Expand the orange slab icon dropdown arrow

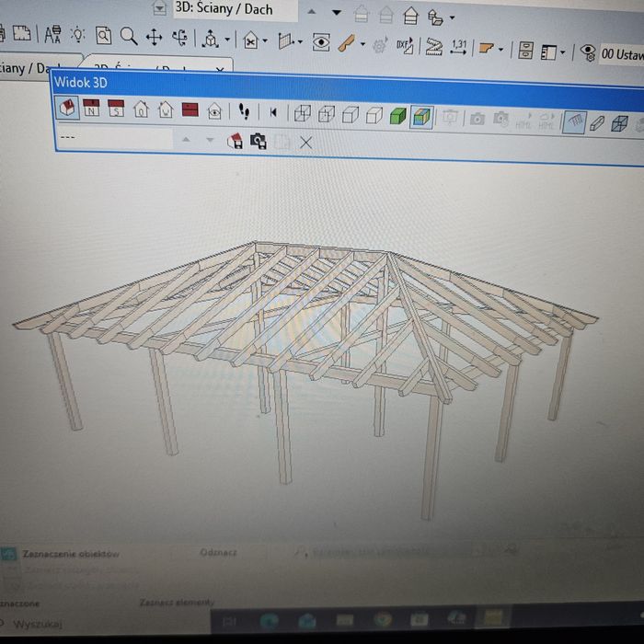point(500,50)
